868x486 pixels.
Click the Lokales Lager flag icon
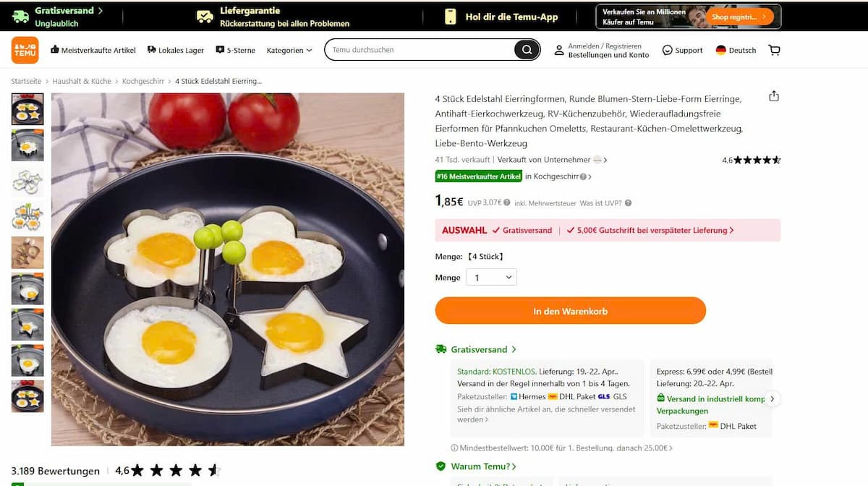click(150, 50)
